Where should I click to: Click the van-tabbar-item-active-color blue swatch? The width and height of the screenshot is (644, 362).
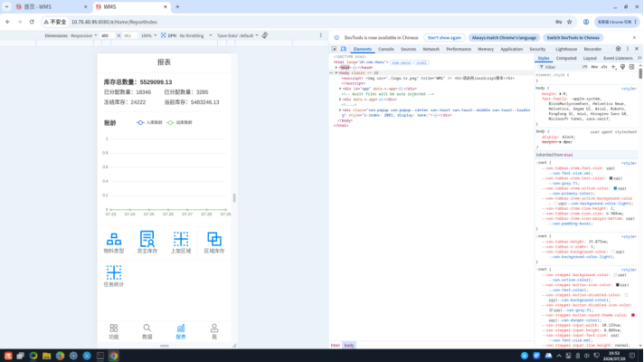(615, 188)
